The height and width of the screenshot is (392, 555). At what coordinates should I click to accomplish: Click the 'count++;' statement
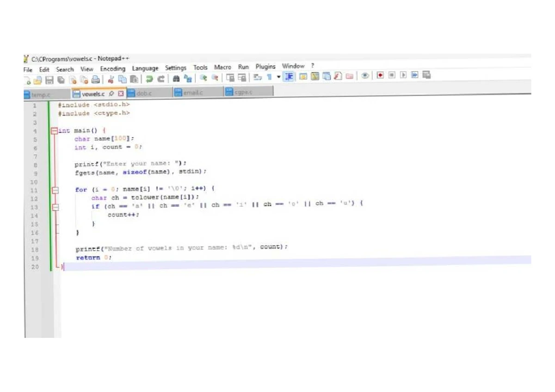tap(123, 214)
